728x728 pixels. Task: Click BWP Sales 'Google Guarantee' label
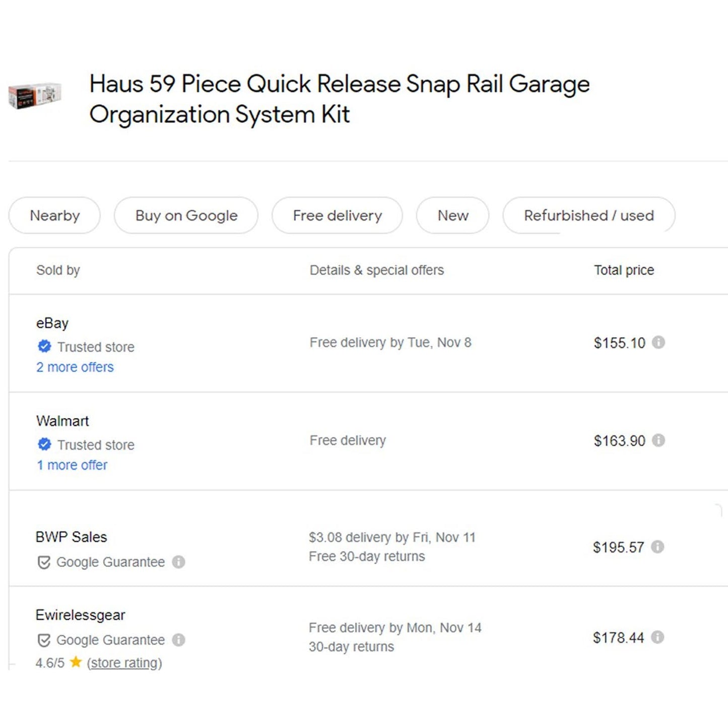click(110, 562)
